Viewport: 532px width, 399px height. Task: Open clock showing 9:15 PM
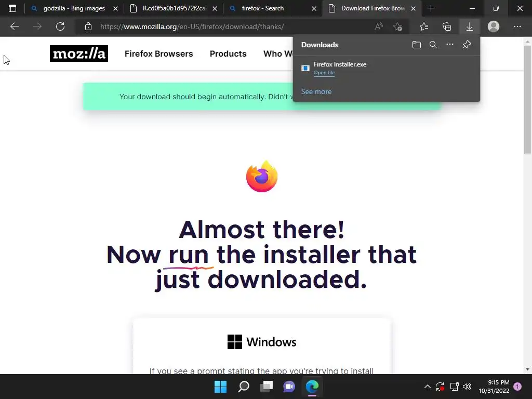pos(494,387)
